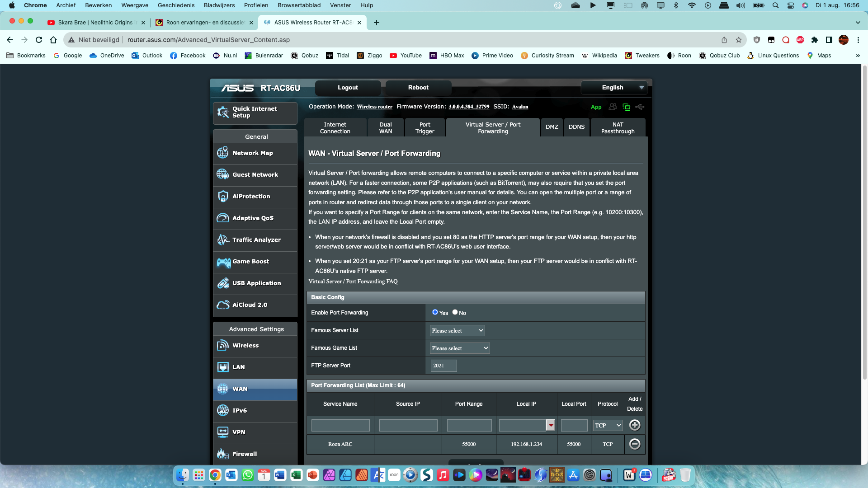This screenshot has height=488, width=868.
Task: Open the DDNS tab
Action: point(576,127)
